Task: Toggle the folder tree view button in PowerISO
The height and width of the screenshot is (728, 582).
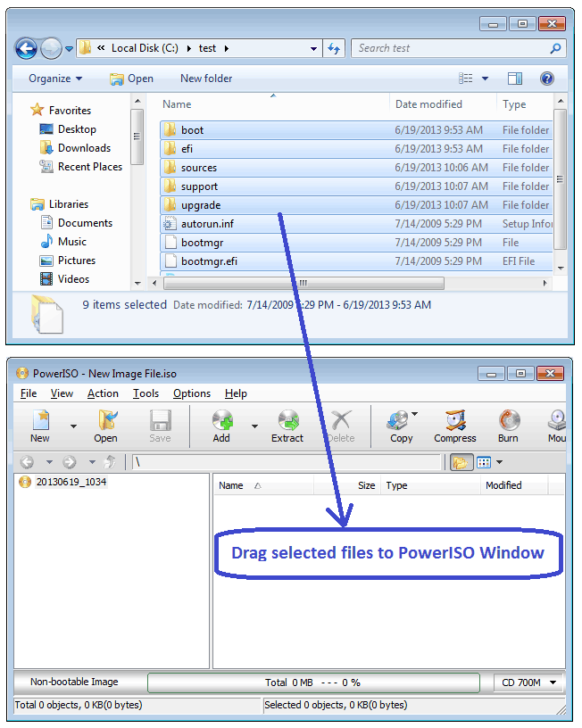Action: (461, 462)
